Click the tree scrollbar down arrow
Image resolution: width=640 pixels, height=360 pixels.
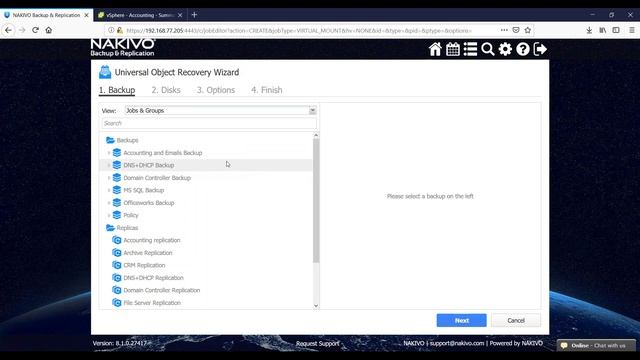[x=316, y=306]
